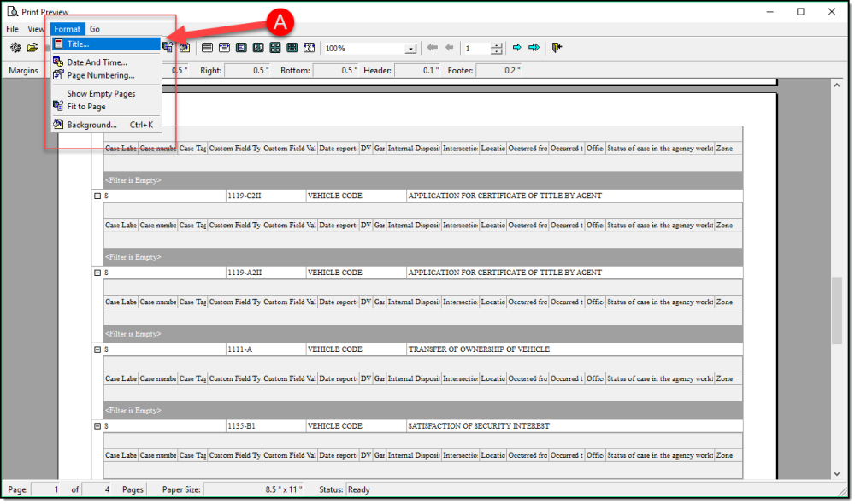Click the gear design icon in toolbar
Screen dimensions: 855x504
tap(15, 48)
